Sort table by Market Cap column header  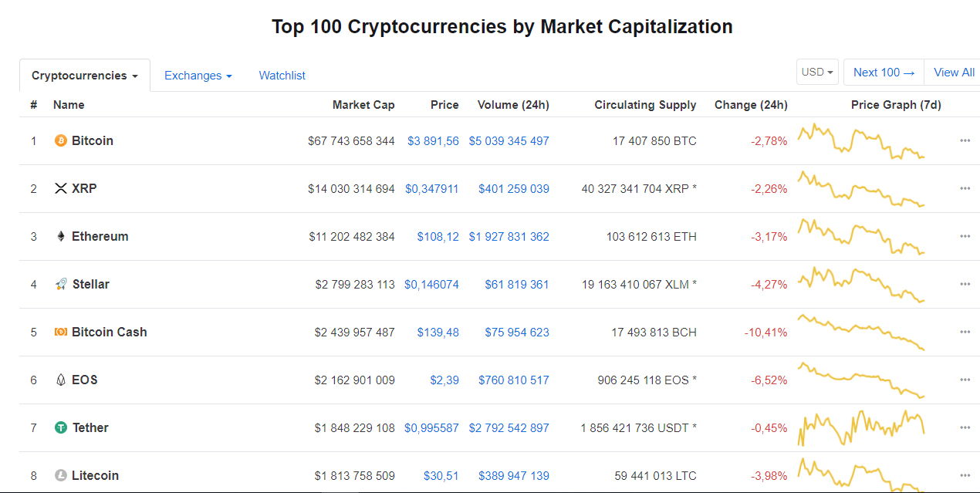tap(363, 105)
